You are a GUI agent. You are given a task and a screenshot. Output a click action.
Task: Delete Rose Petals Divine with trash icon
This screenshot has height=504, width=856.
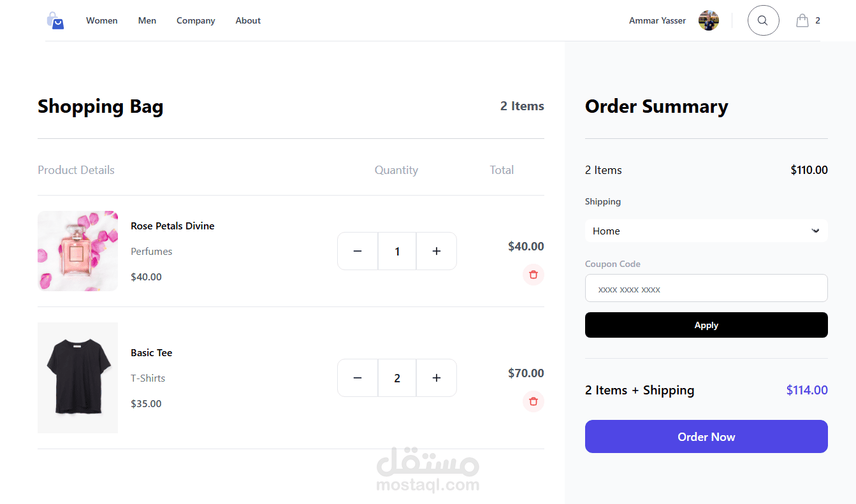click(533, 275)
